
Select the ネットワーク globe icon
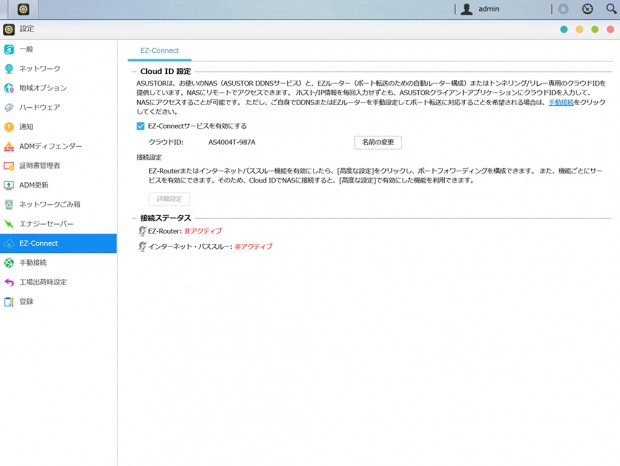pyautogui.click(x=9, y=69)
